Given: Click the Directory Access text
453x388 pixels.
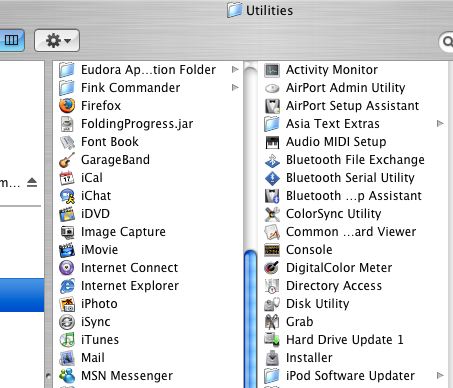Looking at the screenshot, I should 334,286.
